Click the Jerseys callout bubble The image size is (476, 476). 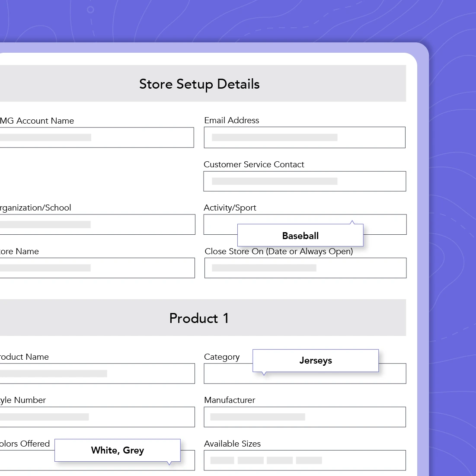coord(315,361)
